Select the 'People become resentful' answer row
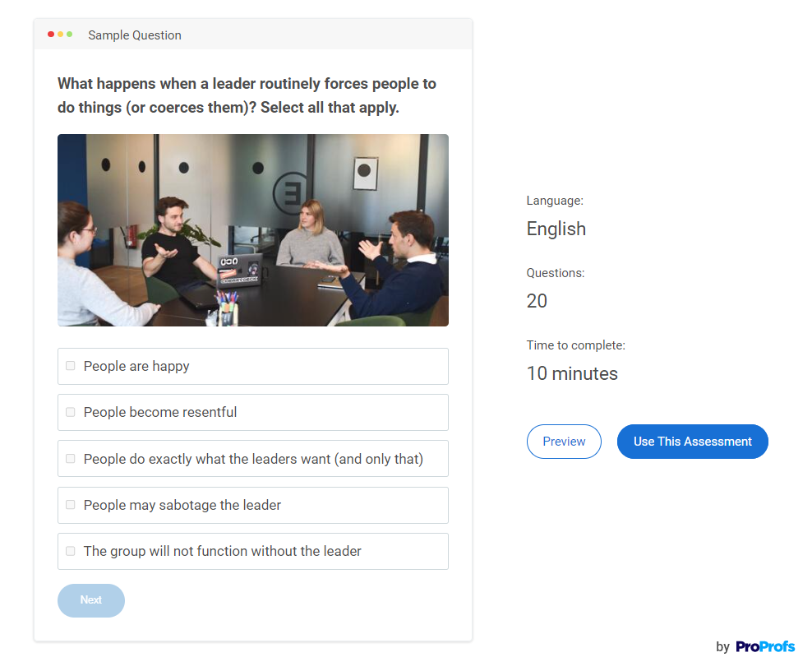This screenshot has height=671, width=812. click(252, 413)
